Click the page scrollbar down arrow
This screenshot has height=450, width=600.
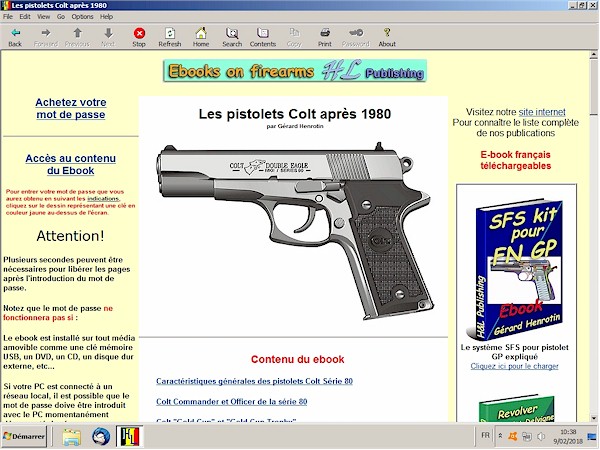pyautogui.click(x=594, y=418)
